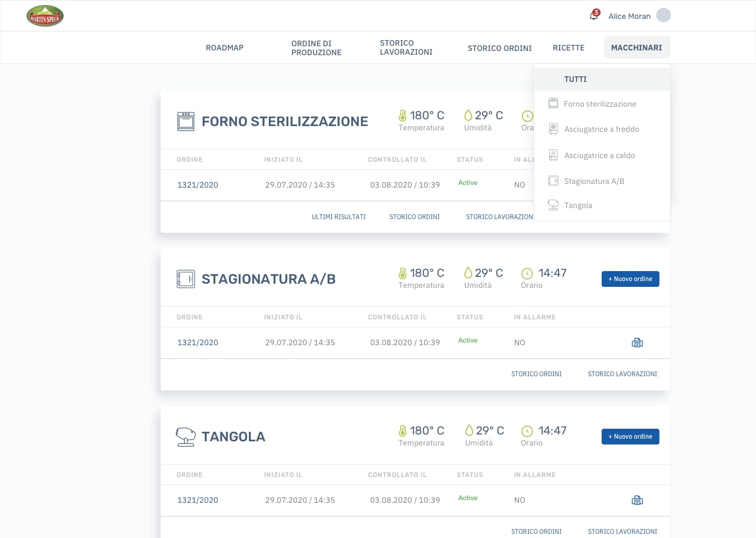
Task: Click the print icon in the Tangola row
Action: point(637,500)
